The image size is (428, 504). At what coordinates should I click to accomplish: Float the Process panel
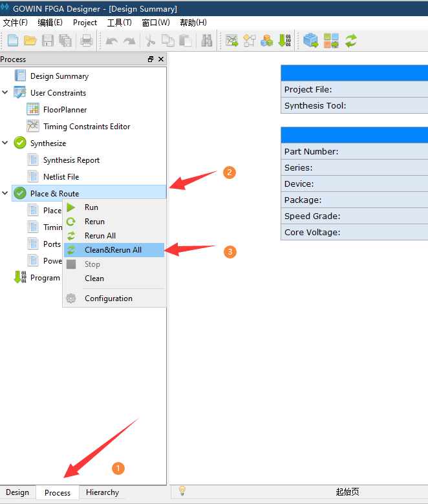point(151,59)
